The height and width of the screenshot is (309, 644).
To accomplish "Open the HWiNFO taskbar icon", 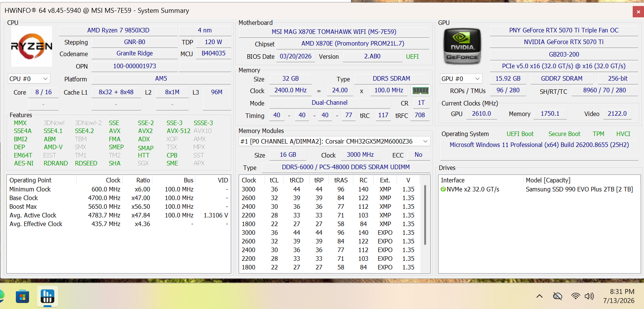I will click(x=48, y=296).
